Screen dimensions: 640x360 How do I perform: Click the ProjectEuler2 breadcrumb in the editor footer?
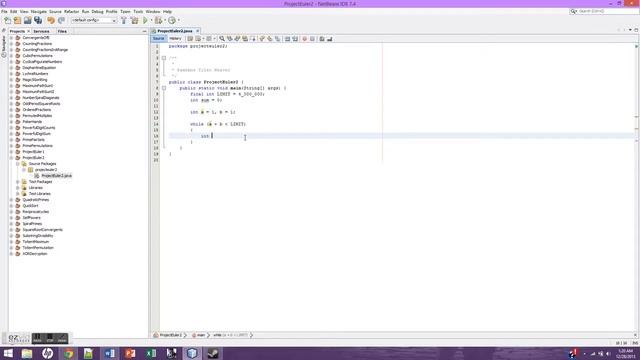[x=171, y=335]
